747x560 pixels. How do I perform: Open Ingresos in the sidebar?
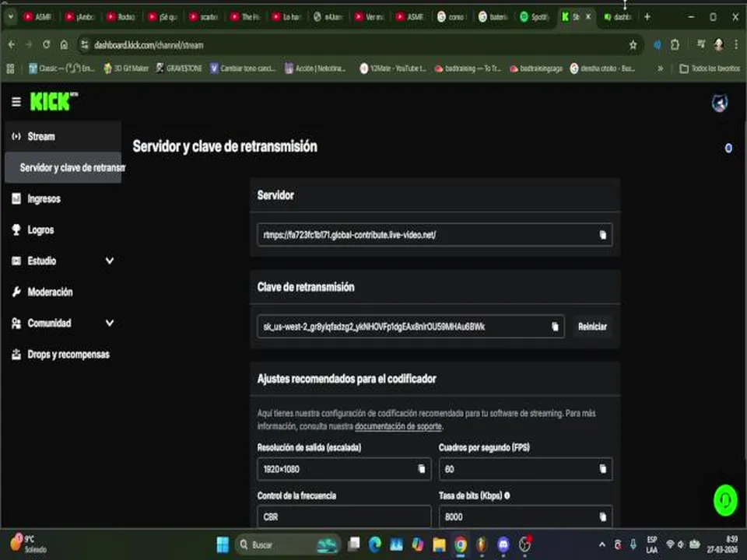[63, 198]
